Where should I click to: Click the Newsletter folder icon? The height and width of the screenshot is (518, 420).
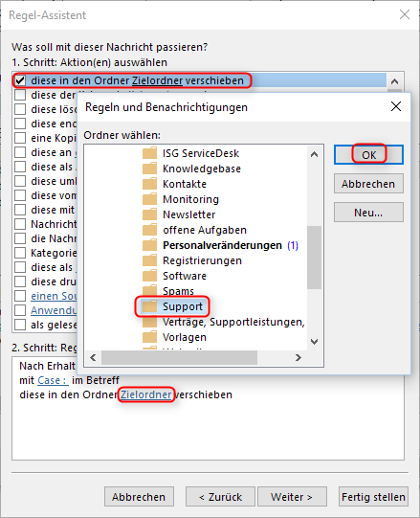(149, 214)
